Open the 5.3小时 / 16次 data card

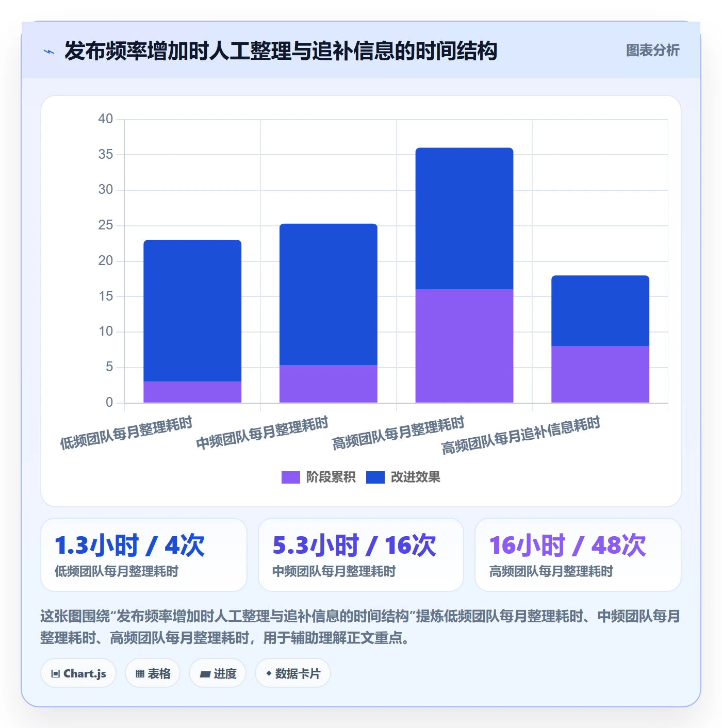(361, 555)
